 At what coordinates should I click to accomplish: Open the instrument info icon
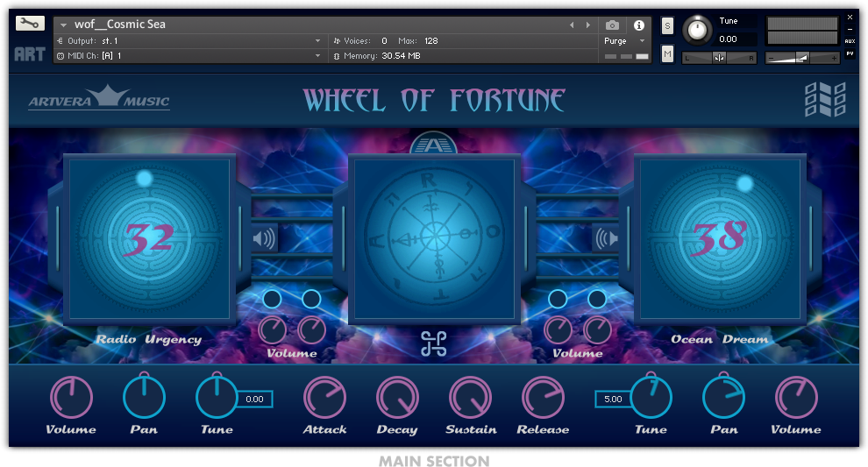[x=639, y=25]
